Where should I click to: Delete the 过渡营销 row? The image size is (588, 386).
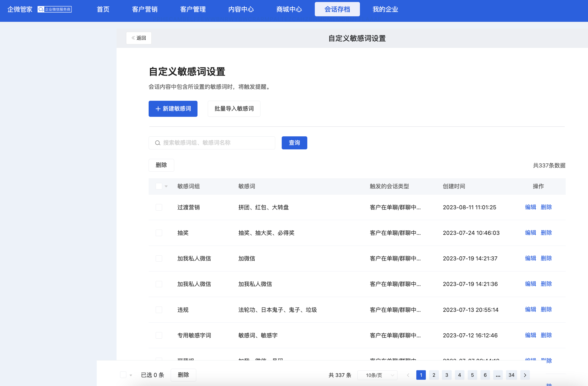click(546, 207)
